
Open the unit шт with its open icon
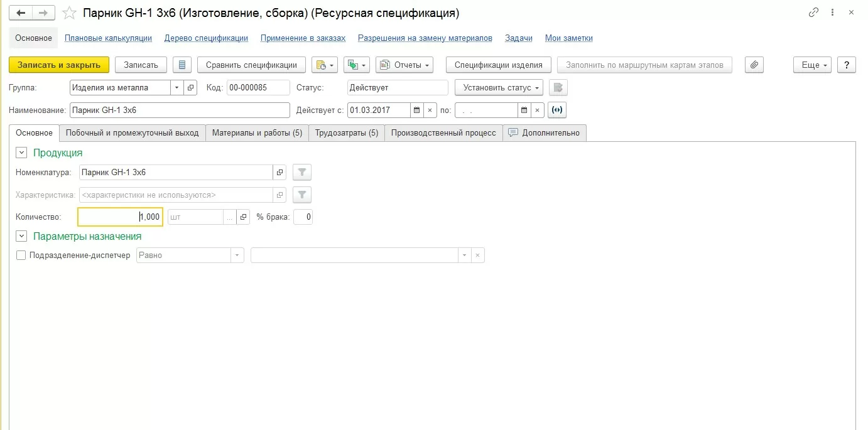pos(244,217)
